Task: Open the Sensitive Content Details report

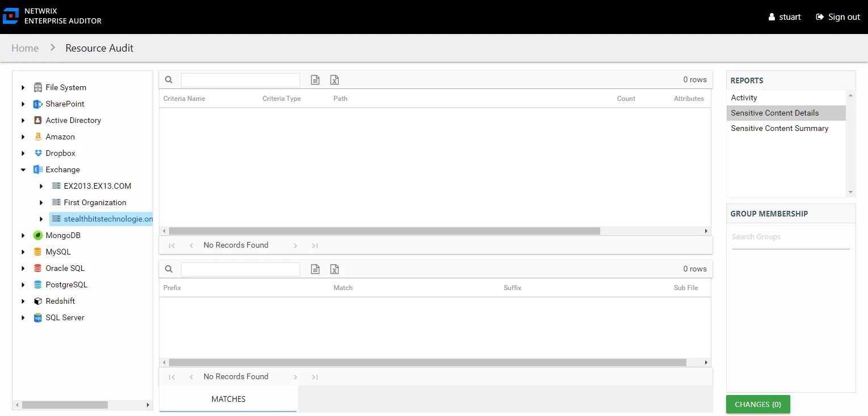Action: 786,113
